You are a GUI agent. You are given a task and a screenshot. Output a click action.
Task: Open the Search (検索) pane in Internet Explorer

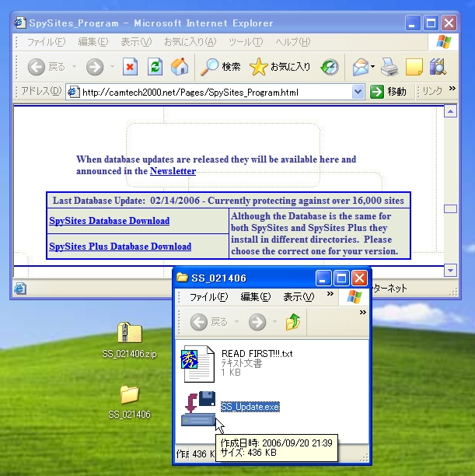[221, 67]
